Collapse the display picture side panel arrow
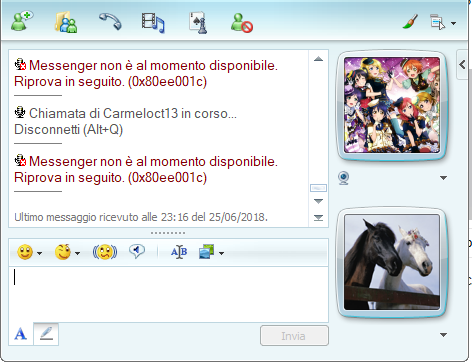472x362 pixels. tap(462, 64)
